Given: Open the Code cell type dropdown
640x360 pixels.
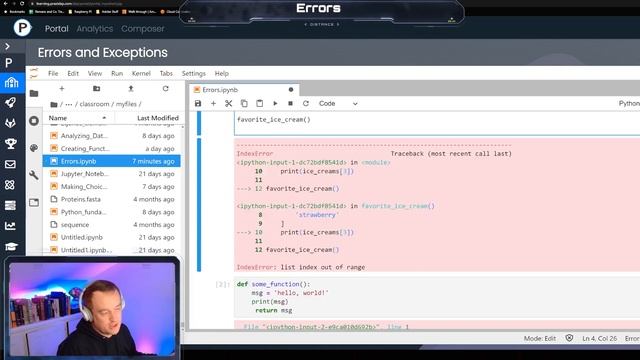Looking at the screenshot, I should 338,104.
